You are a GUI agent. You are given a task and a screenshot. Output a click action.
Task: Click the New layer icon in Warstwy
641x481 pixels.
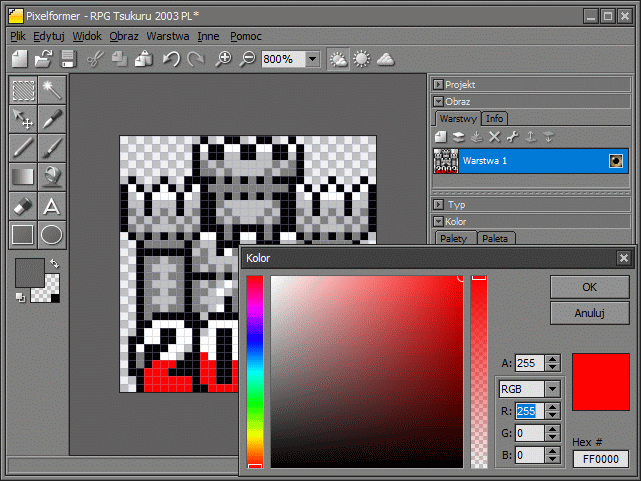tap(440, 136)
